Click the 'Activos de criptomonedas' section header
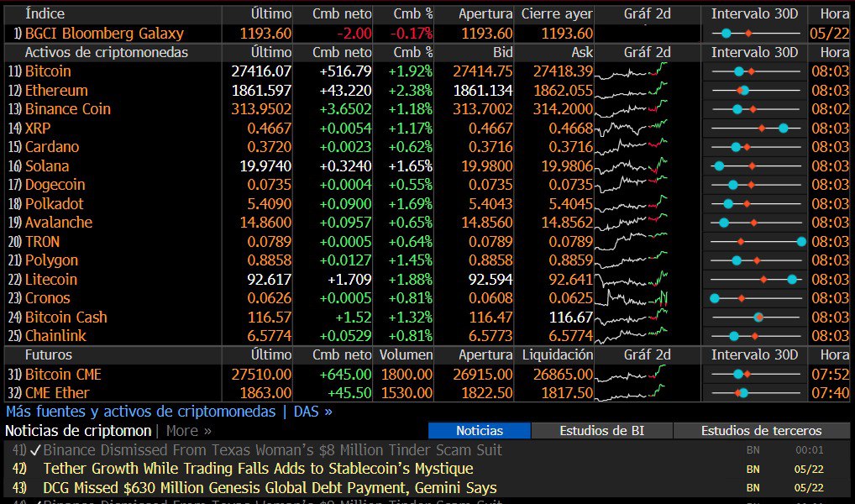The image size is (855, 504). 107,52
